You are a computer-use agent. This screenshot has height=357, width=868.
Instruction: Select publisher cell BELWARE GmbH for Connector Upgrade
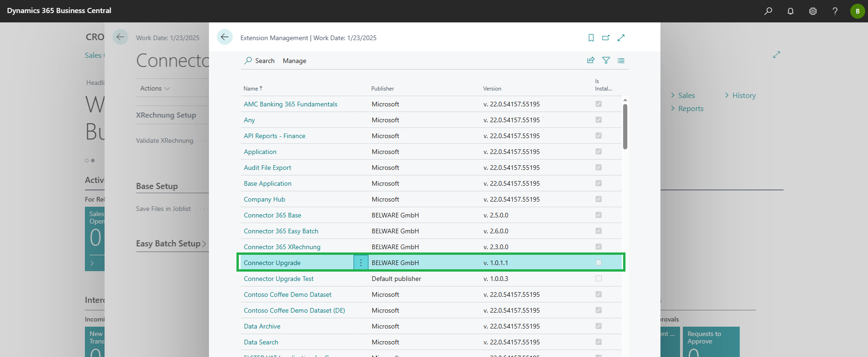click(395, 263)
